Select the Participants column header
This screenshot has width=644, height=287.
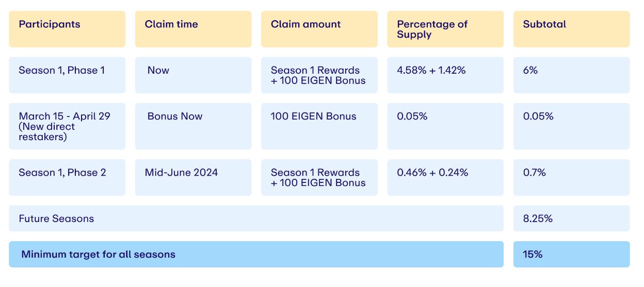67,29
